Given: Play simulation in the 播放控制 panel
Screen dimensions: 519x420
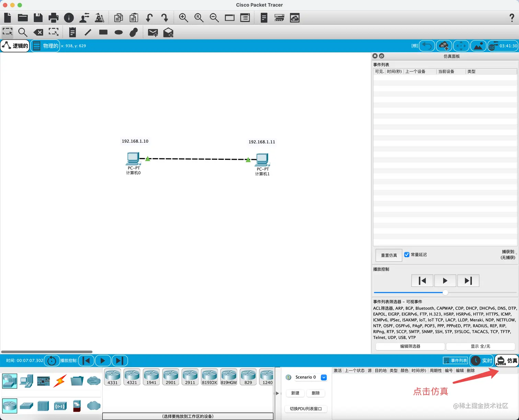Looking at the screenshot, I should [445, 281].
